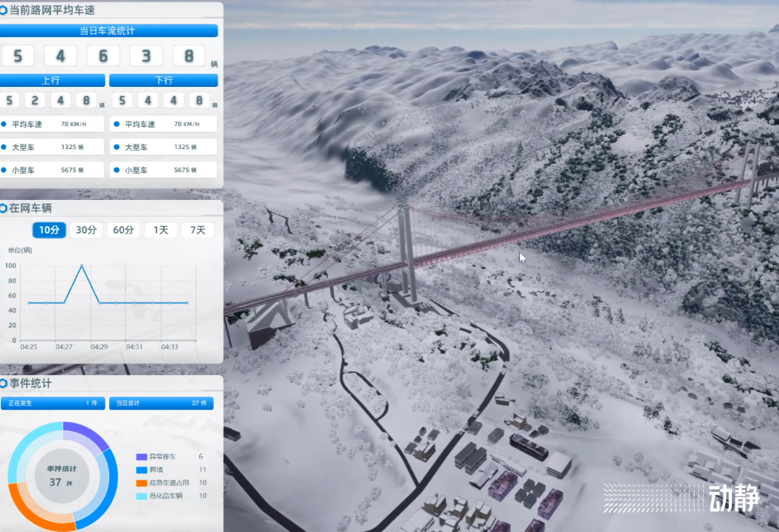The height and width of the screenshot is (532, 779).
Task: Click the purple 异常停车 legend swatch
Action: click(141, 457)
